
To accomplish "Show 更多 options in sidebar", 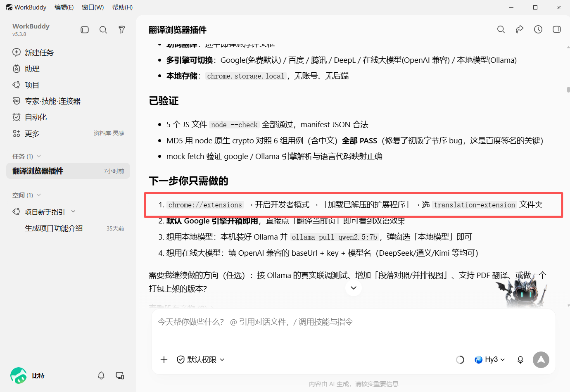I will pyautogui.click(x=26, y=133).
